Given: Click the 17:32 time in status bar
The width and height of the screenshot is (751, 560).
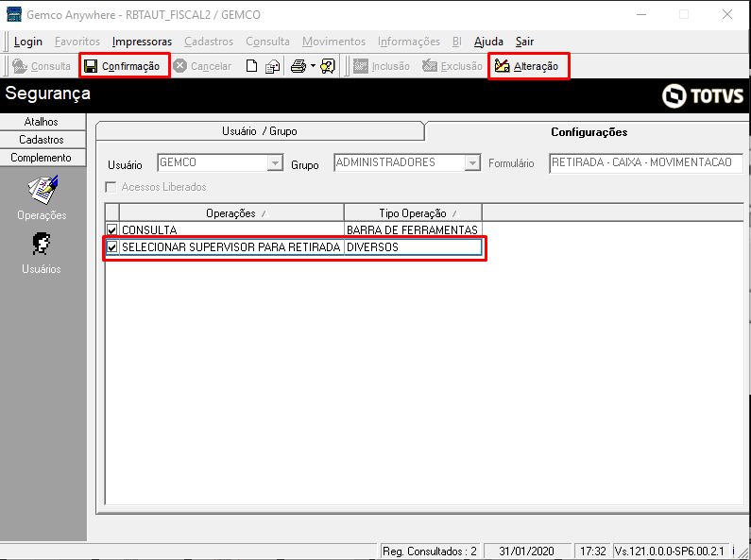Looking at the screenshot, I should 593,552.
